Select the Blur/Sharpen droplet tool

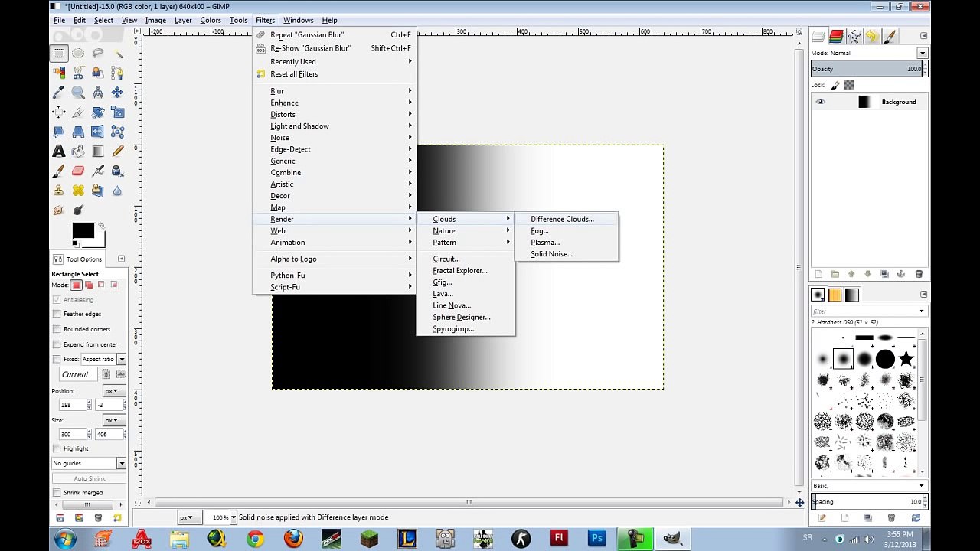coord(118,191)
